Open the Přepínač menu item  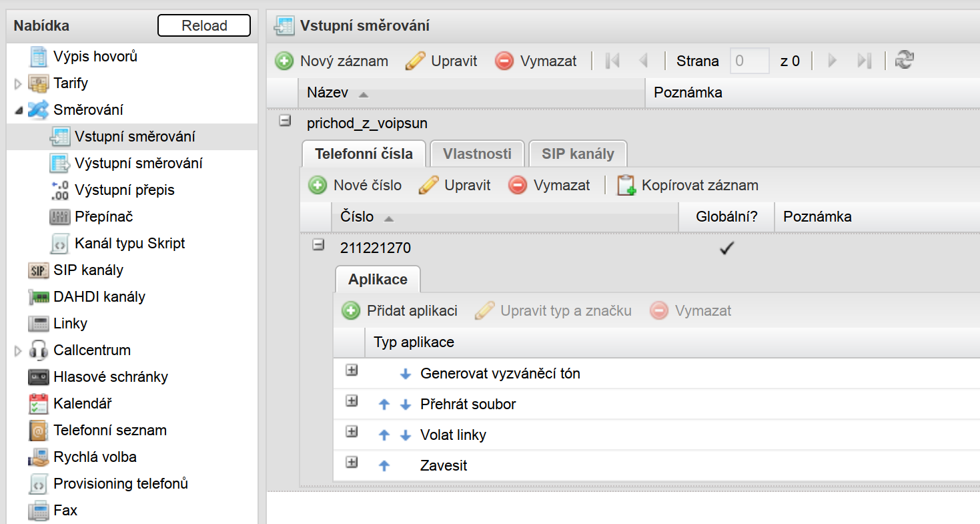point(104,217)
